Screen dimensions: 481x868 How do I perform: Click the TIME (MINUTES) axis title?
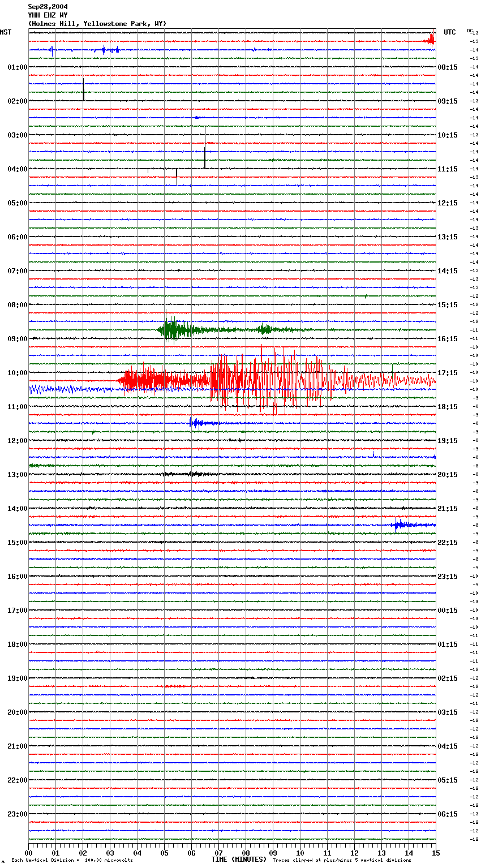point(239,860)
